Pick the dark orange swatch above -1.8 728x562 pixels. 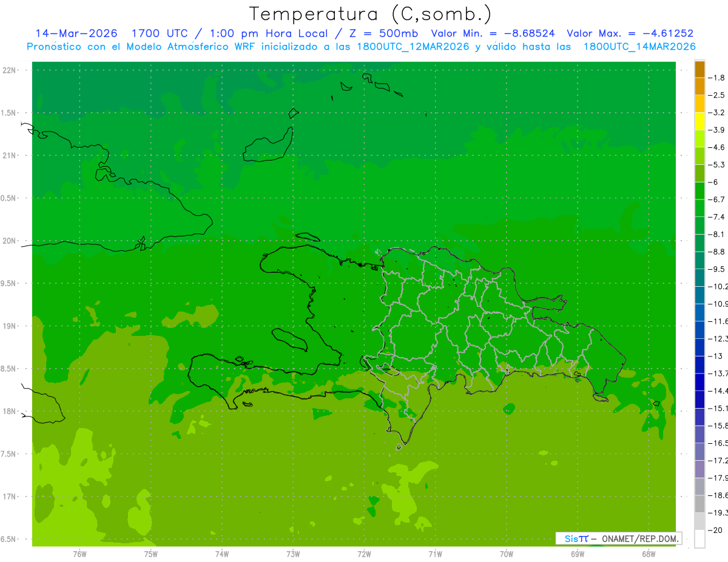tap(699, 69)
